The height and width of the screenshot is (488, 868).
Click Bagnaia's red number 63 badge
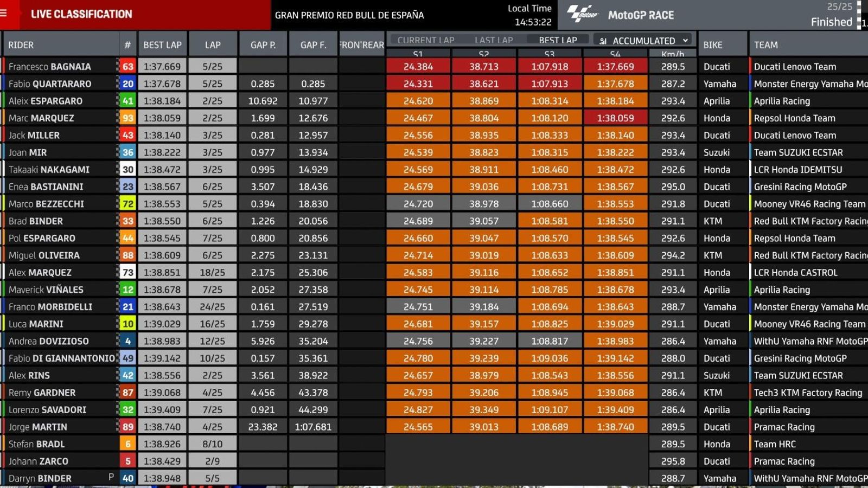[127, 67]
